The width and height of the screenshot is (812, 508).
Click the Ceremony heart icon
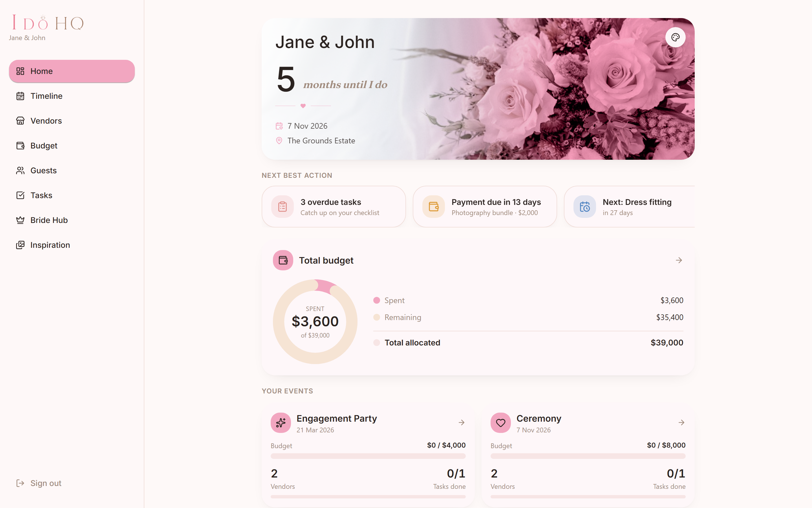(x=501, y=423)
